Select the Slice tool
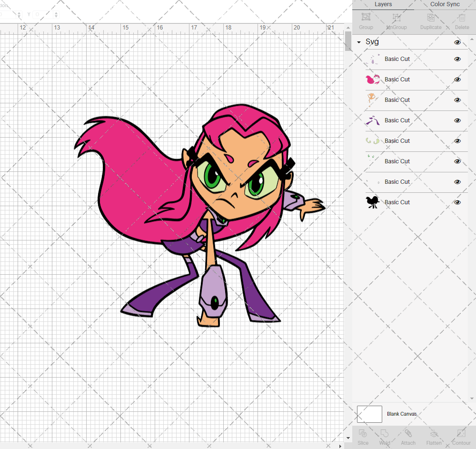Screen dimensions: 476x449 click(x=363, y=437)
